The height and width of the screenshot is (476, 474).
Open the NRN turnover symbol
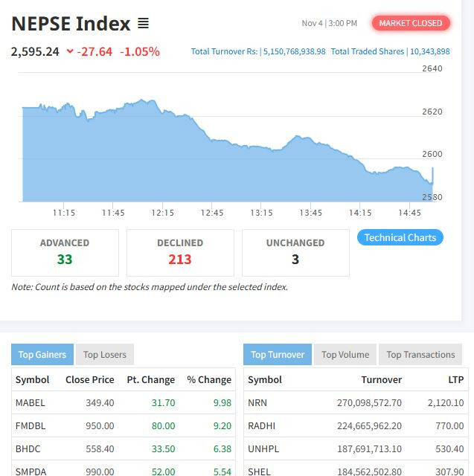click(257, 402)
